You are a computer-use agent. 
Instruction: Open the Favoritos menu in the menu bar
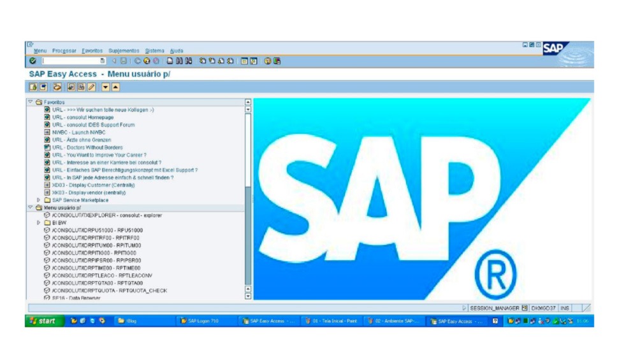pyautogui.click(x=92, y=50)
